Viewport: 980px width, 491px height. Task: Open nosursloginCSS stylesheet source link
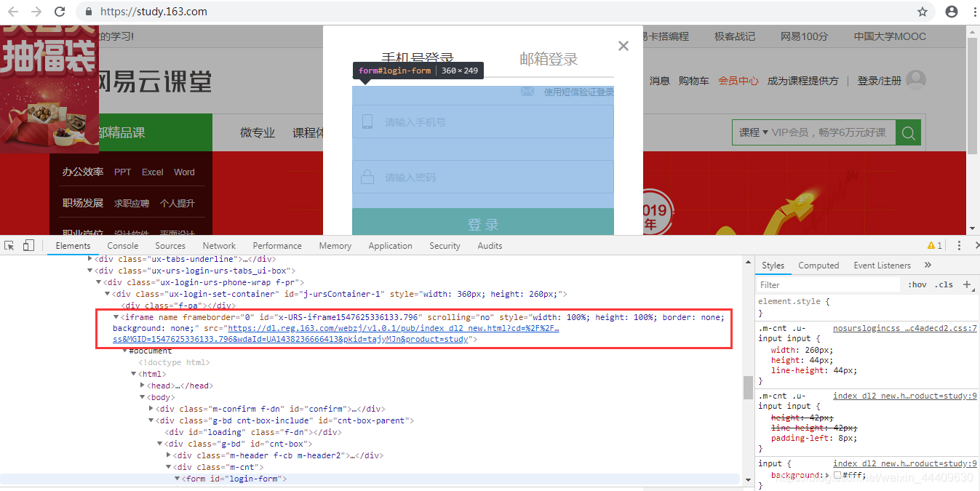pyautogui.click(x=905, y=328)
